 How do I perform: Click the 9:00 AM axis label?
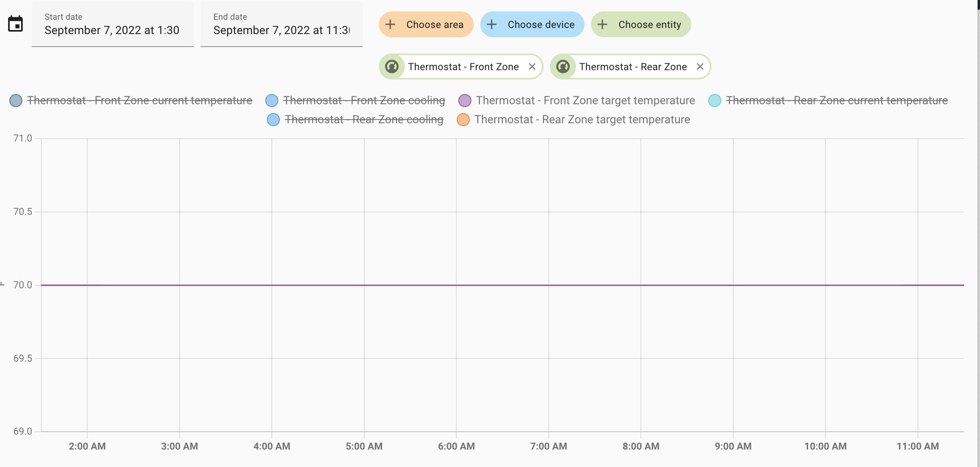click(733, 446)
